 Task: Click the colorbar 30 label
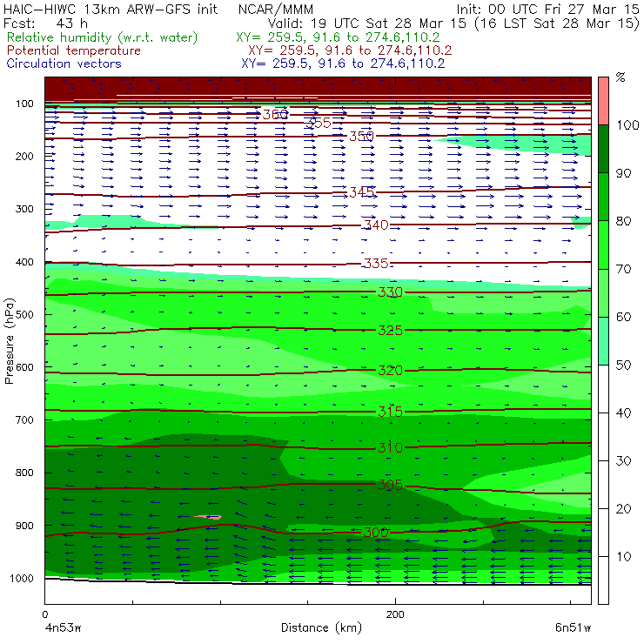pyautogui.click(x=623, y=461)
